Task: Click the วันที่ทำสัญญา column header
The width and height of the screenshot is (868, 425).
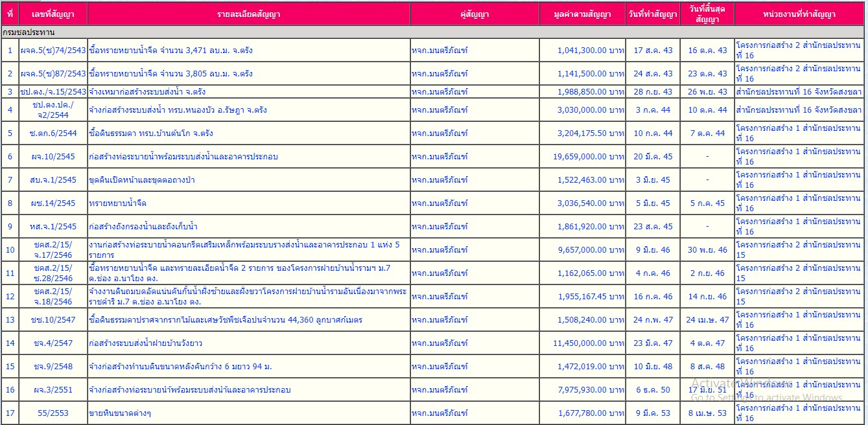Action: (653, 14)
